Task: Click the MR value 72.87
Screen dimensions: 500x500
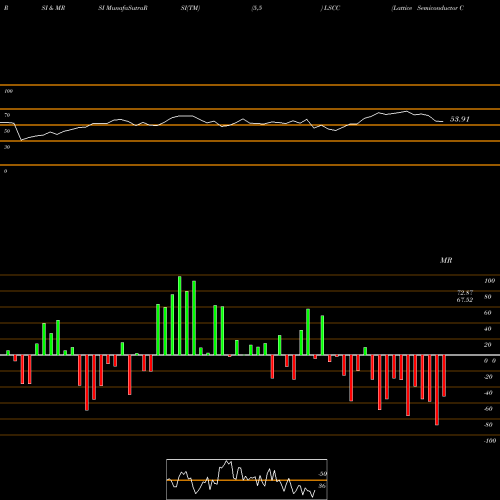Action: [465, 293]
